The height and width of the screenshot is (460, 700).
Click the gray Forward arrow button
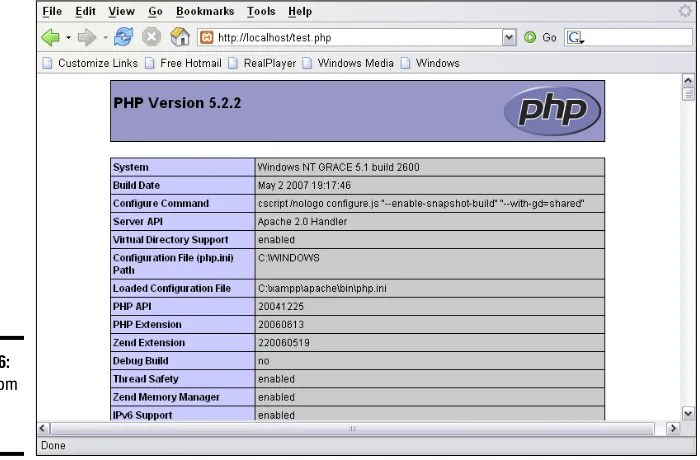click(87, 38)
